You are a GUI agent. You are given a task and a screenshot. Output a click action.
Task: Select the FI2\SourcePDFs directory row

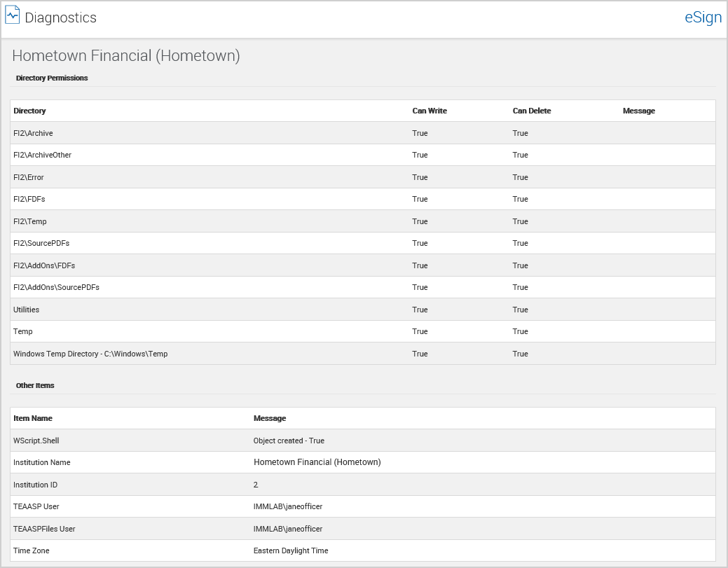[x=363, y=243]
